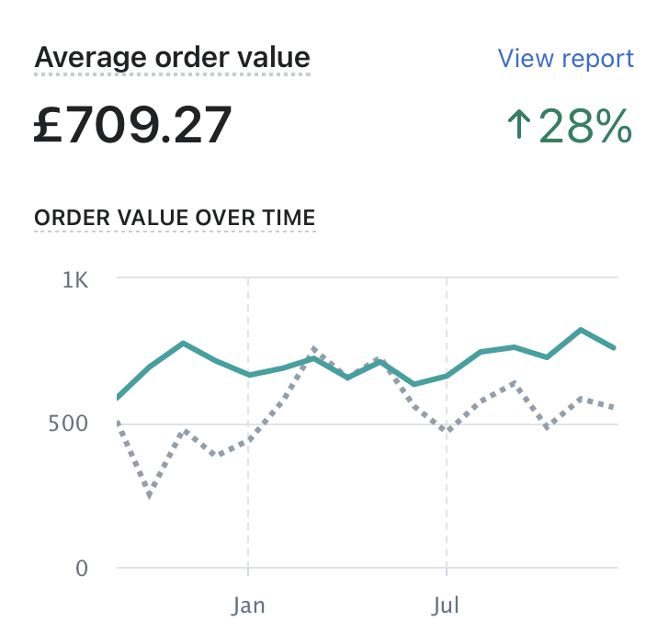The height and width of the screenshot is (644, 657).
Task: Click the solid teal line at Jan gridline
Action: tap(248, 375)
